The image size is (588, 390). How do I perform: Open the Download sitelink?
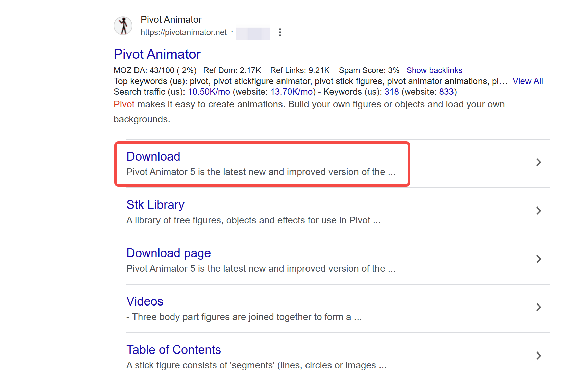(153, 156)
